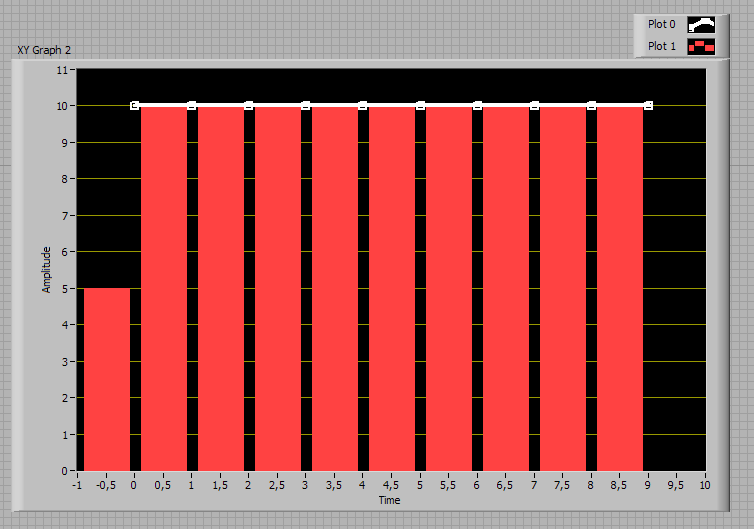Screen dimensions: 754x529
Task: Click the Y-axis maximum value 11
Action: (62, 70)
